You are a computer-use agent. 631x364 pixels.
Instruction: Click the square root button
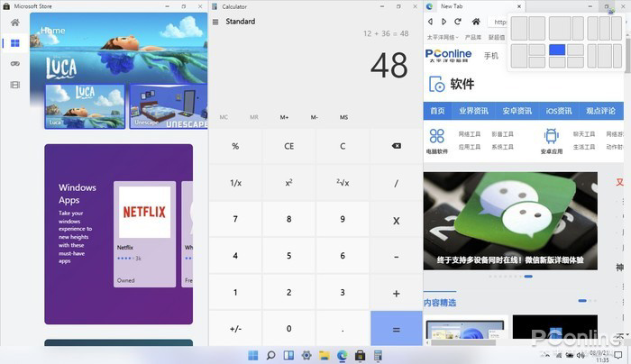pyautogui.click(x=343, y=183)
